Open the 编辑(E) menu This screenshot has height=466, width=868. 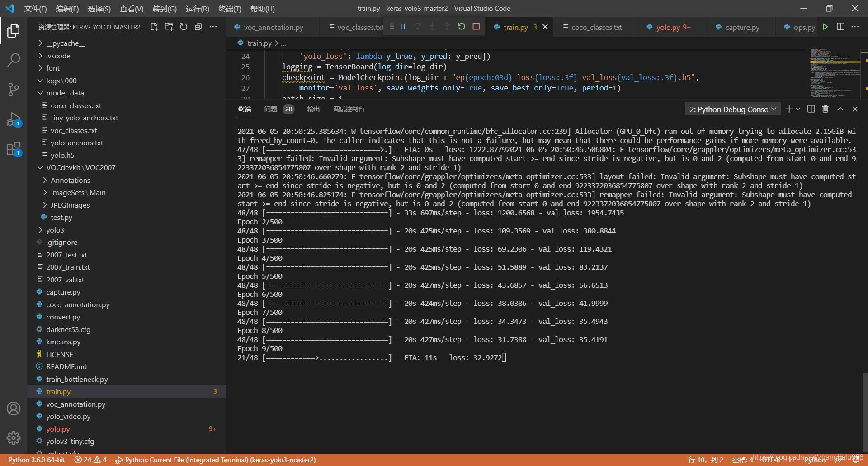pos(67,9)
